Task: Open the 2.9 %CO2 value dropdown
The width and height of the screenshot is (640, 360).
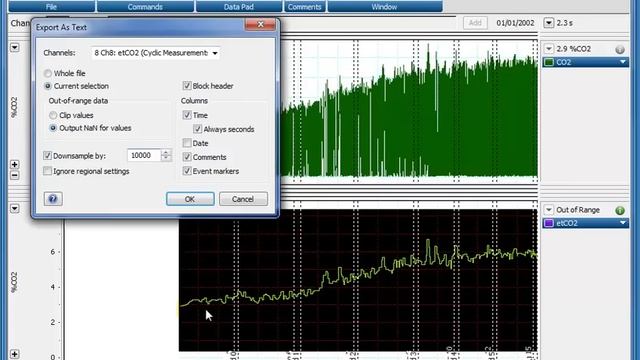Action: [549, 49]
